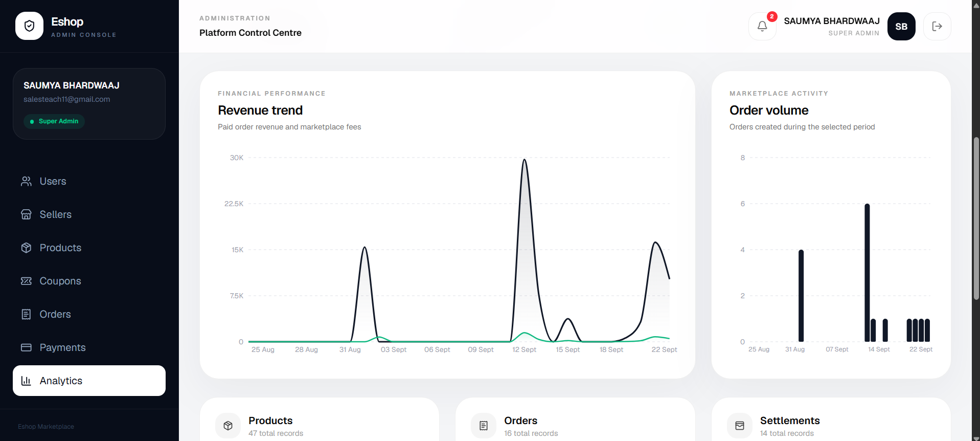This screenshot has height=441, width=980.
Task: Click the Order volume heading
Action: [769, 111]
